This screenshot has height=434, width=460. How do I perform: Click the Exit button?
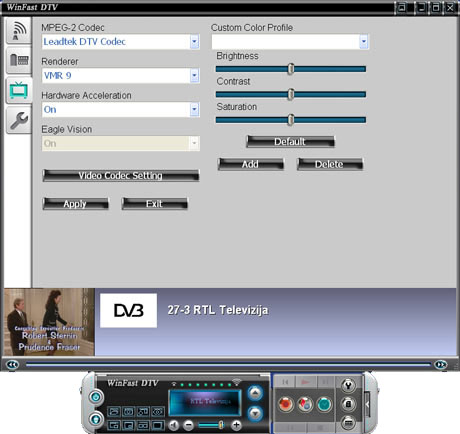click(x=154, y=204)
